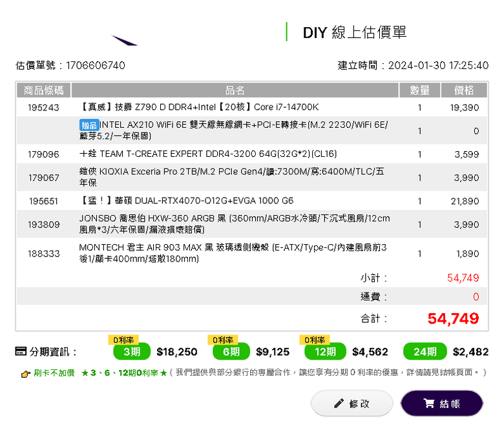504x432 pixels.
Task: Click the price 1,890
Action: (x=468, y=254)
